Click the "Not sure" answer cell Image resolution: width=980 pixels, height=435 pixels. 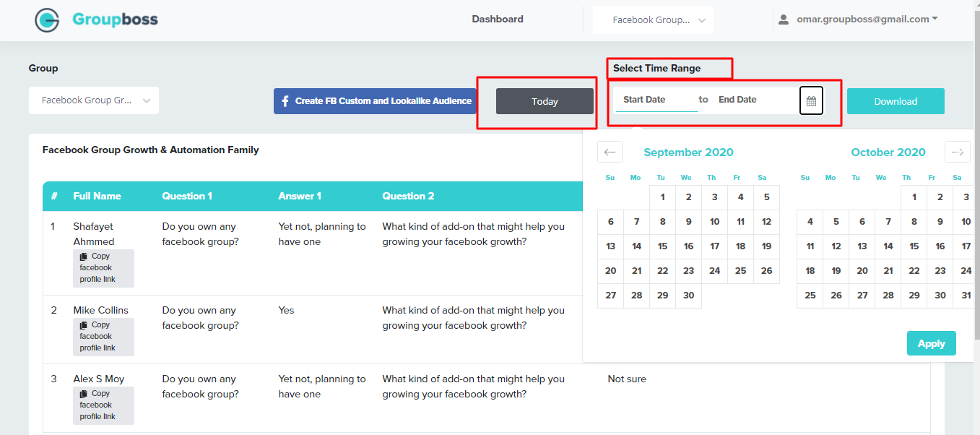click(x=627, y=379)
